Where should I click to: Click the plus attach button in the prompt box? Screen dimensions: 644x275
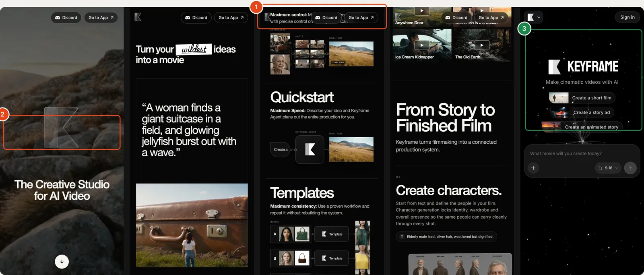click(x=533, y=168)
